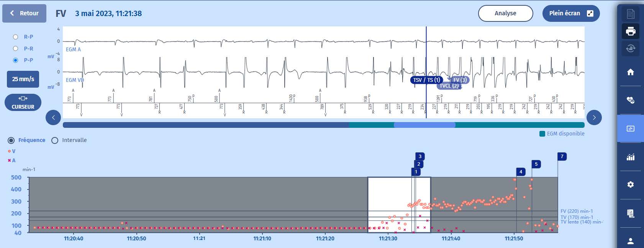Open settings gear icon in sidebar
644x248 pixels.
[631, 184]
